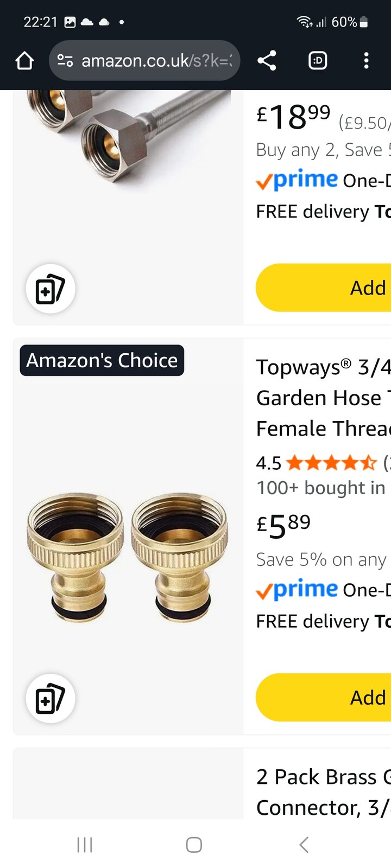
Task: Tap the share icon in browser toolbar
Action: click(x=267, y=61)
